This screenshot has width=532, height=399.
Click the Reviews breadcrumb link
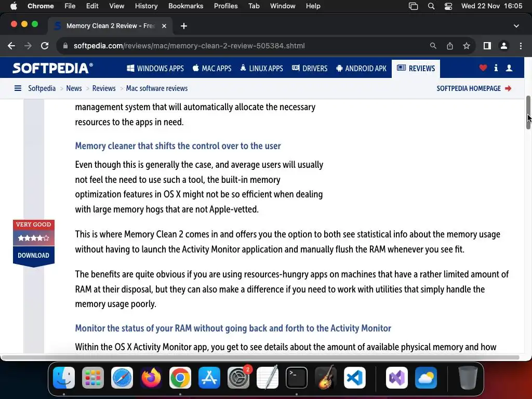click(104, 88)
